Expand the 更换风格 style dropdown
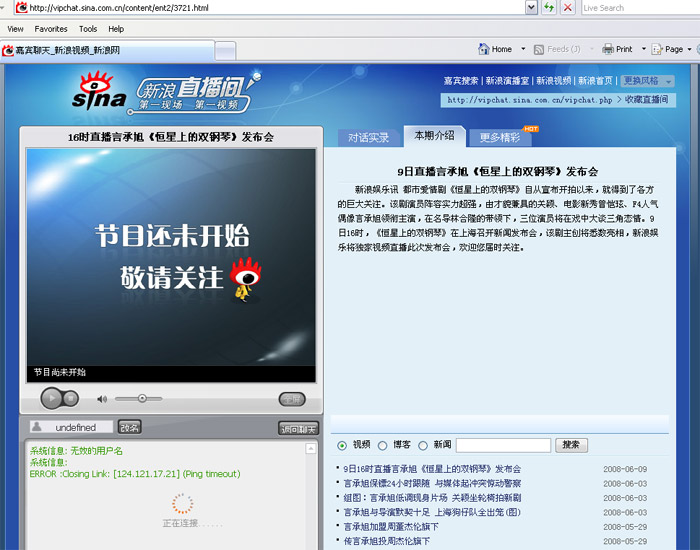Image resolution: width=700 pixels, height=550 pixels. [x=647, y=81]
